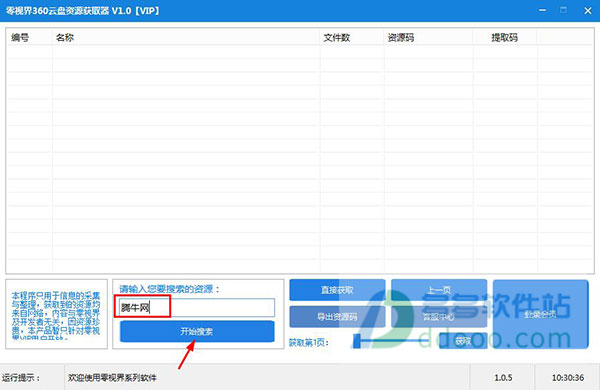Image resolution: width=600 pixels, height=390 pixels.
Task: Click status text 欢迎使用零视界系列软件
Action: coord(112,378)
